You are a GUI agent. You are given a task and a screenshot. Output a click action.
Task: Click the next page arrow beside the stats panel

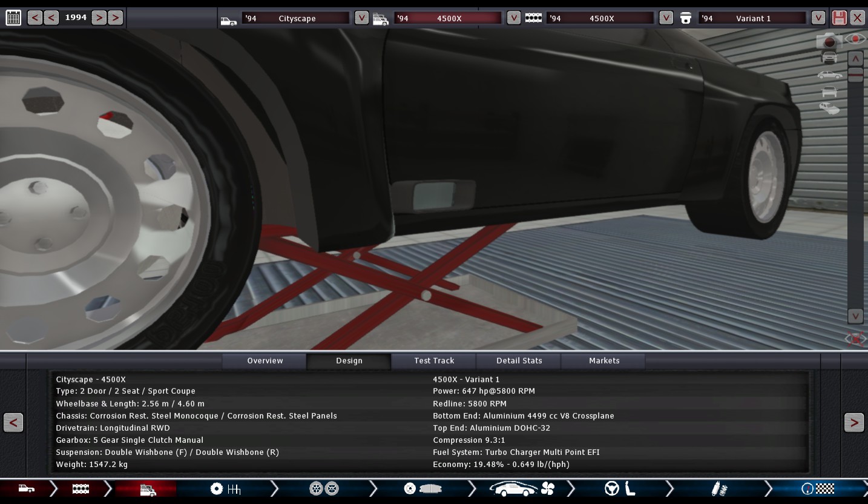(x=854, y=422)
